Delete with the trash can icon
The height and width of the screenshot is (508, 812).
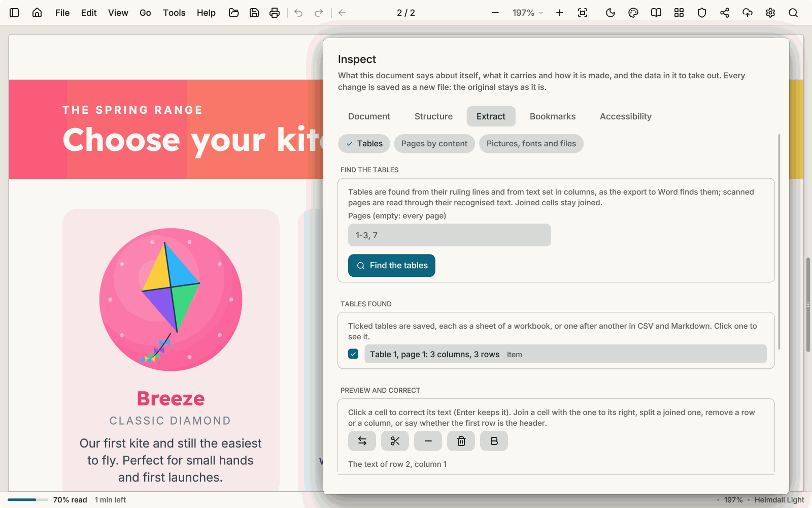coord(461,441)
